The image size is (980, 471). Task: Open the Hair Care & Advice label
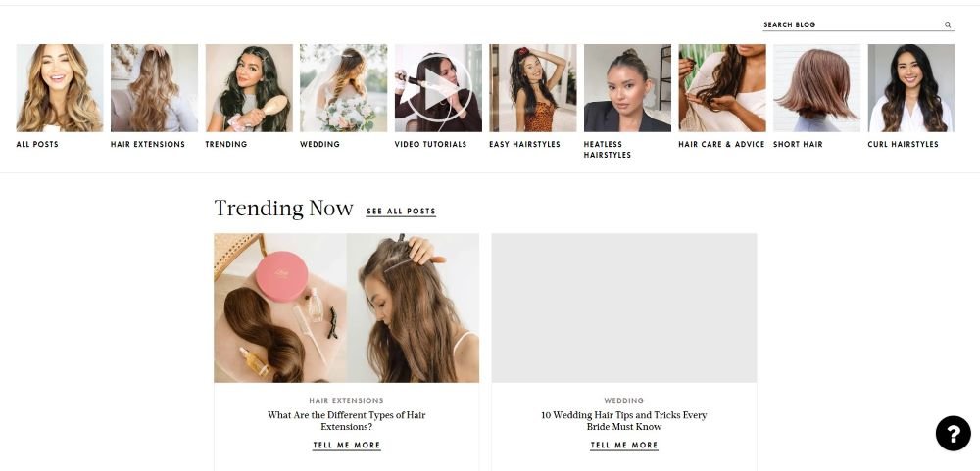[x=721, y=144]
